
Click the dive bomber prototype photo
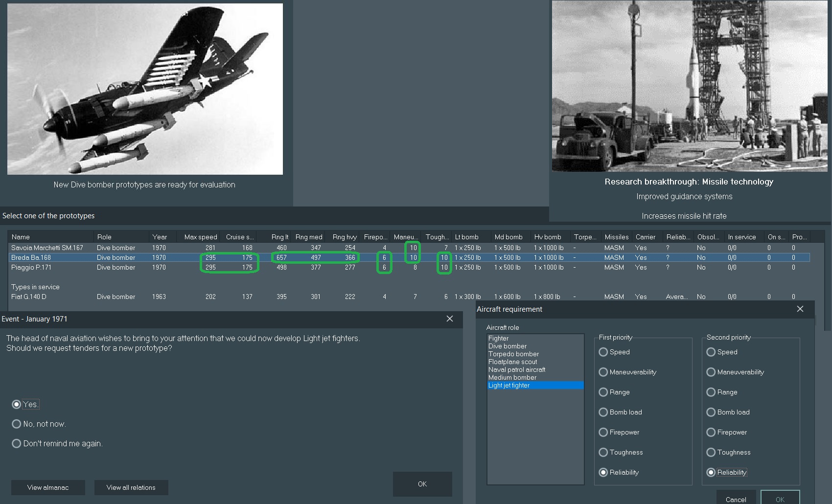coord(145,89)
